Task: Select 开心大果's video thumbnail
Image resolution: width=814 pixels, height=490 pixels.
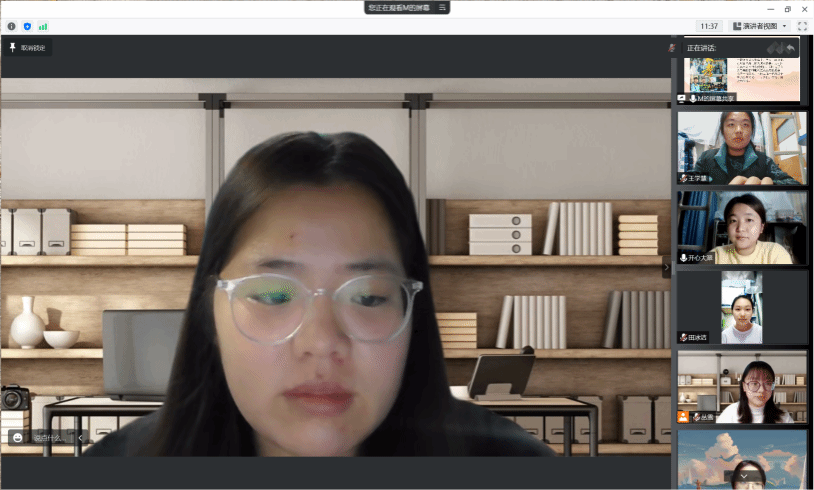Action: [x=741, y=227]
